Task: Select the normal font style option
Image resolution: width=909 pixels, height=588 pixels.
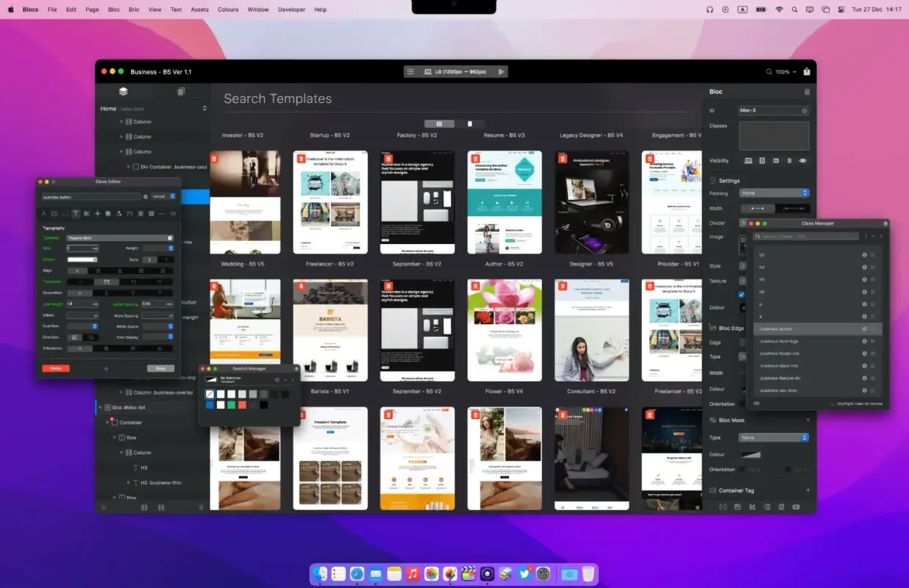Action: click(150, 259)
